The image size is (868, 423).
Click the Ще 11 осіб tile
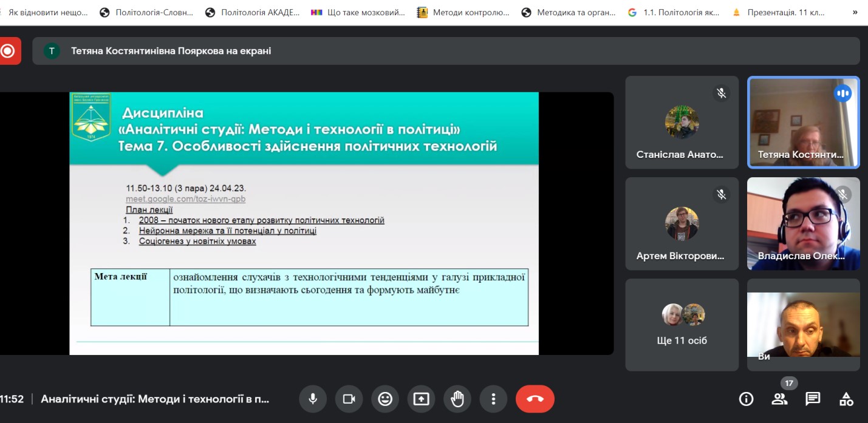tap(682, 325)
